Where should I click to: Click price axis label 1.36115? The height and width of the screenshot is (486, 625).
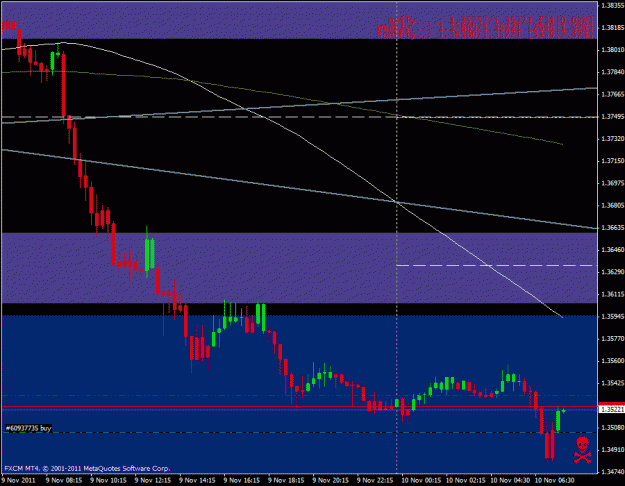pyautogui.click(x=613, y=294)
